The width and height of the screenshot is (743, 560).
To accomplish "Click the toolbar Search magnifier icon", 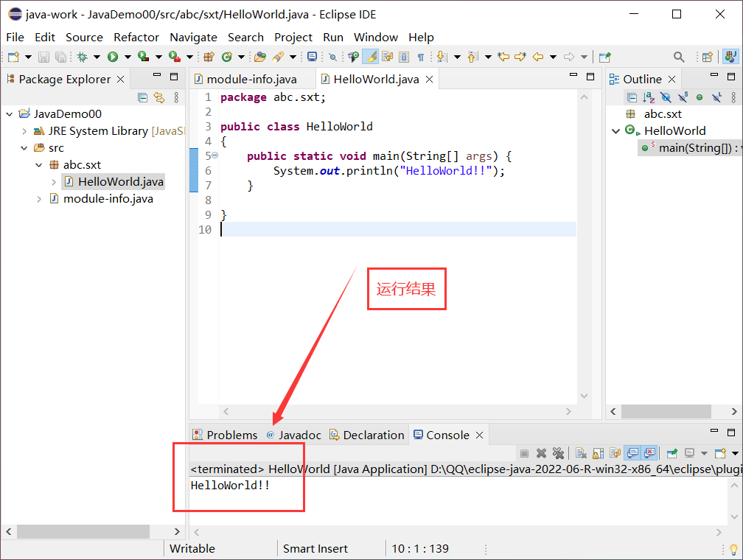I will pyautogui.click(x=679, y=57).
